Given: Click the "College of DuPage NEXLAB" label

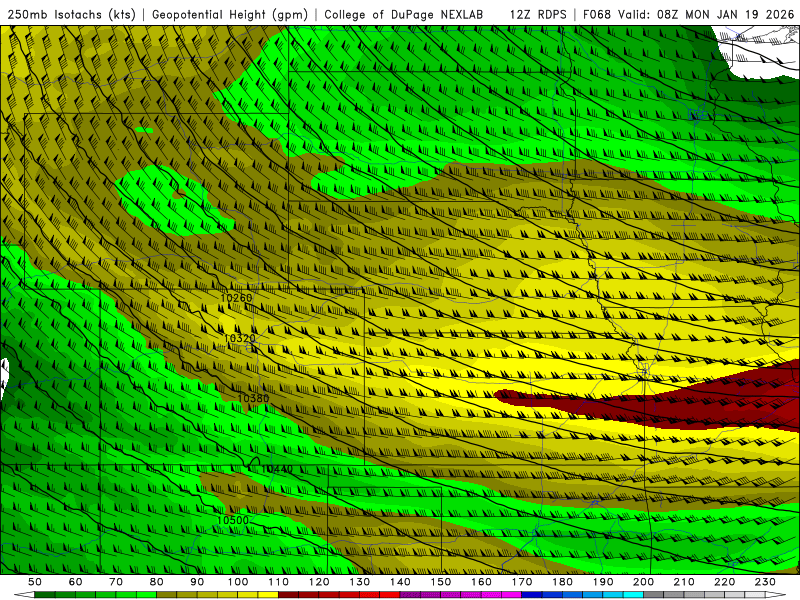Looking at the screenshot, I should 403,15.
